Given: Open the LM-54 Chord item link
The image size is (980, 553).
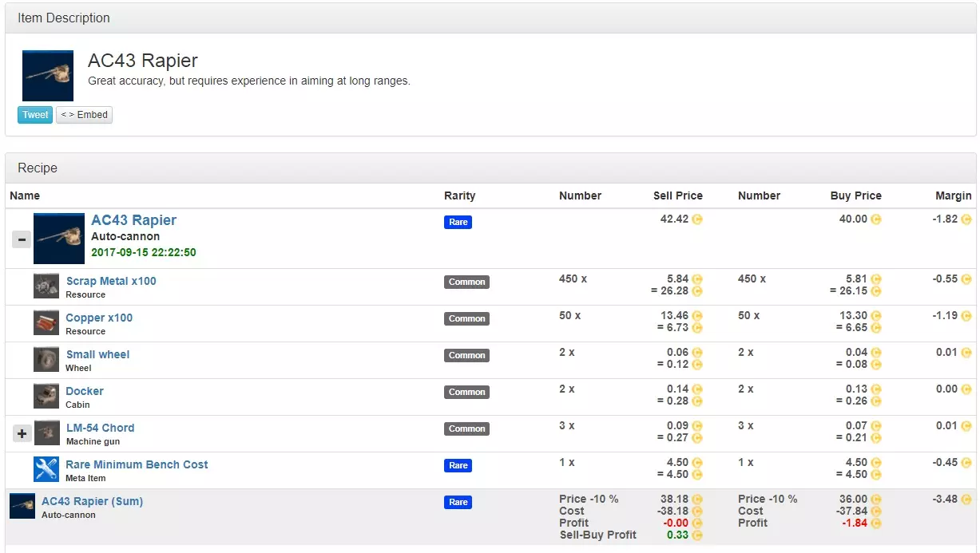Looking at the screenshot, I should [x=100, y=428].
